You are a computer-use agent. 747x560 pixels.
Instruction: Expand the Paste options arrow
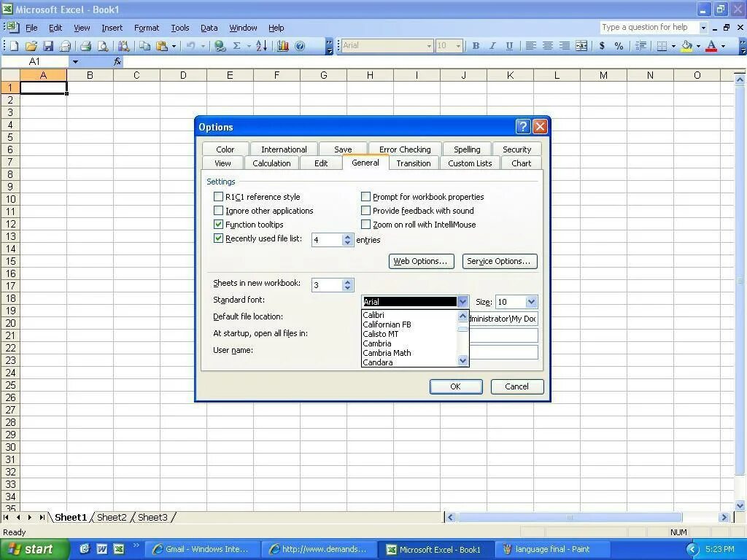pos(174,46)
